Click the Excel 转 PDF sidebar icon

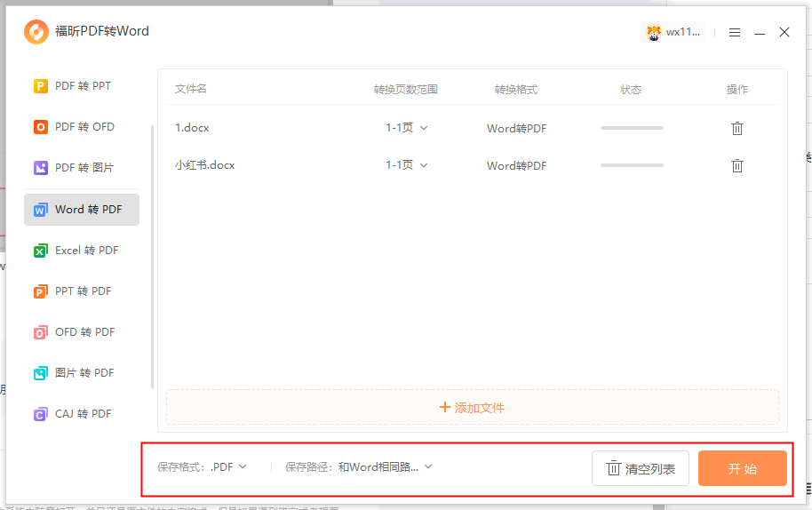click(41, 251)
